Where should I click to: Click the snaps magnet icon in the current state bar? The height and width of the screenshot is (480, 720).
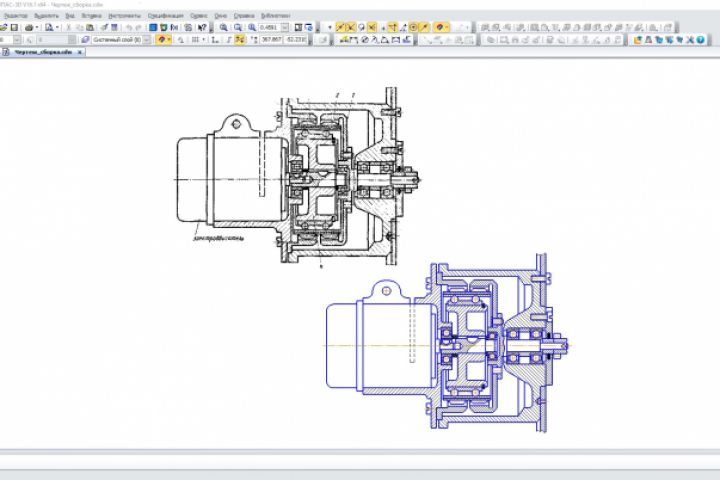[x=161, y=40]
